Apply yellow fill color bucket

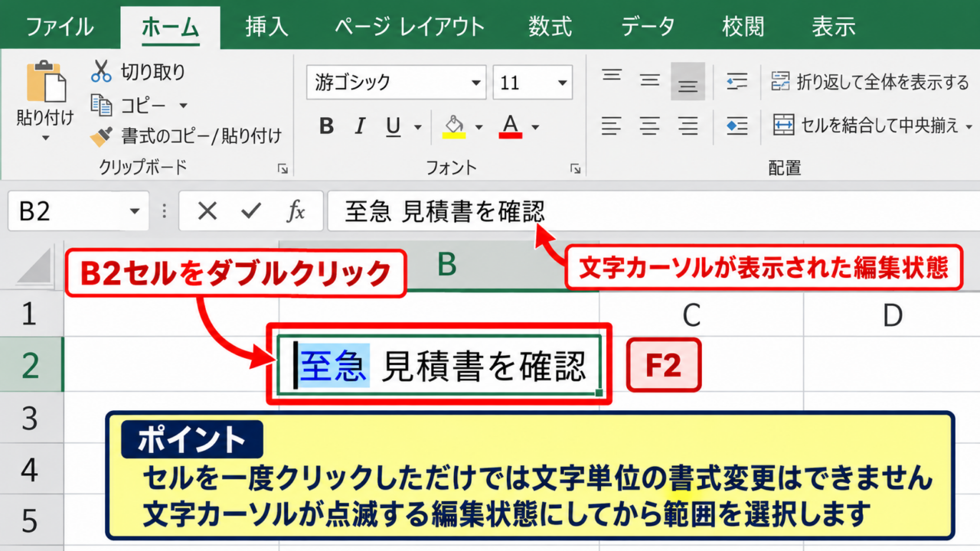[x=454, y=126]
